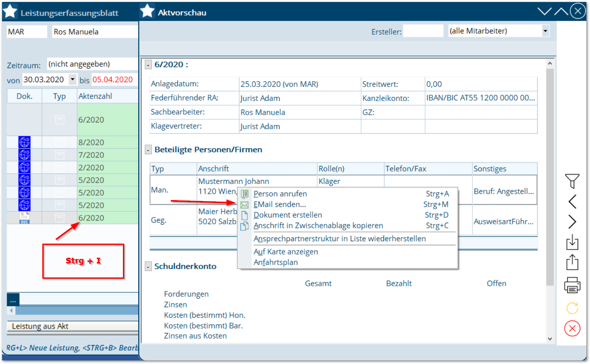Go to previous record with left chevron
590x364 pixels.
click(x=572, y=201)
